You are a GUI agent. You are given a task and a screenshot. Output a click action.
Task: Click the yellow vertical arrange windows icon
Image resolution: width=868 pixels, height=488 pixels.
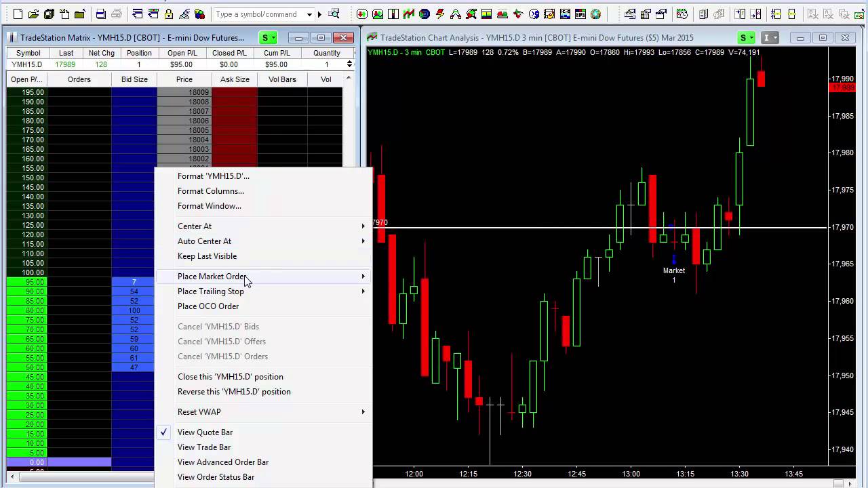click(776, 14)
